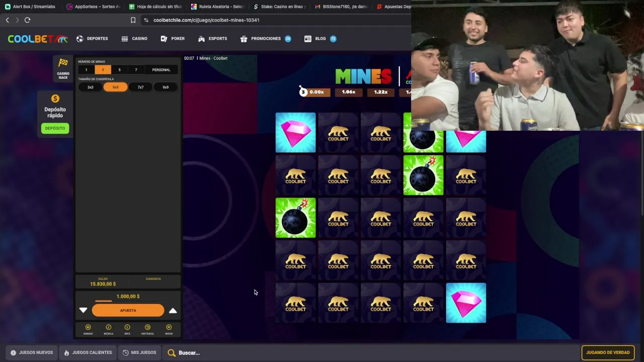
Task: Open Mis Juegos in bottom bar
Action: pos(139,352)
